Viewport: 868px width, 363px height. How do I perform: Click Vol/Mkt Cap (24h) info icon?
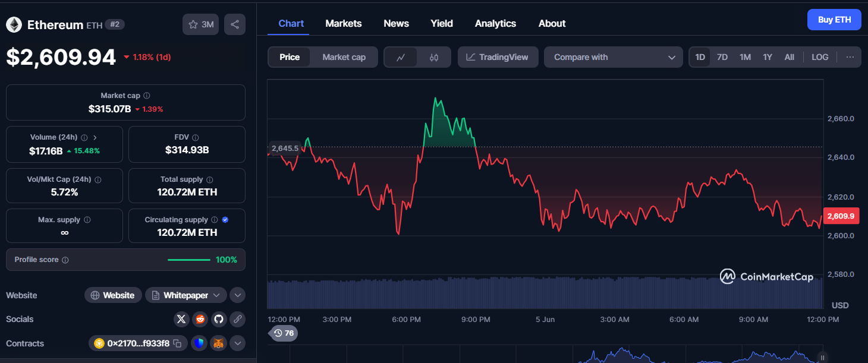pyautogui.click(x=98, y=179)
